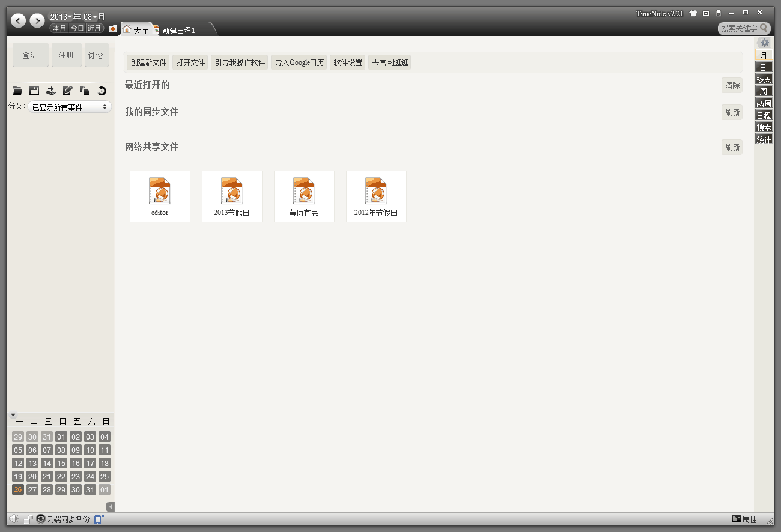This screenshot has height=532, width=781.
Task: Click the 本月 this-month button
Action: coord(59,28)
